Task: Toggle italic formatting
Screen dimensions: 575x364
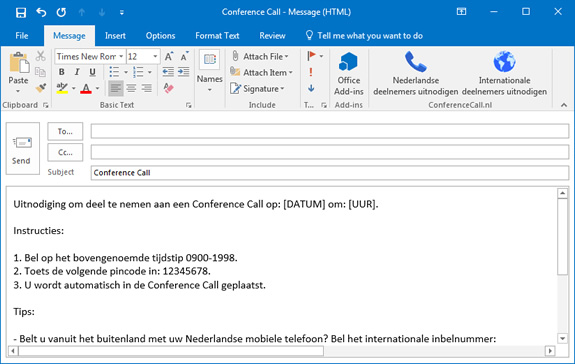Action: click(x=77, y=72)
